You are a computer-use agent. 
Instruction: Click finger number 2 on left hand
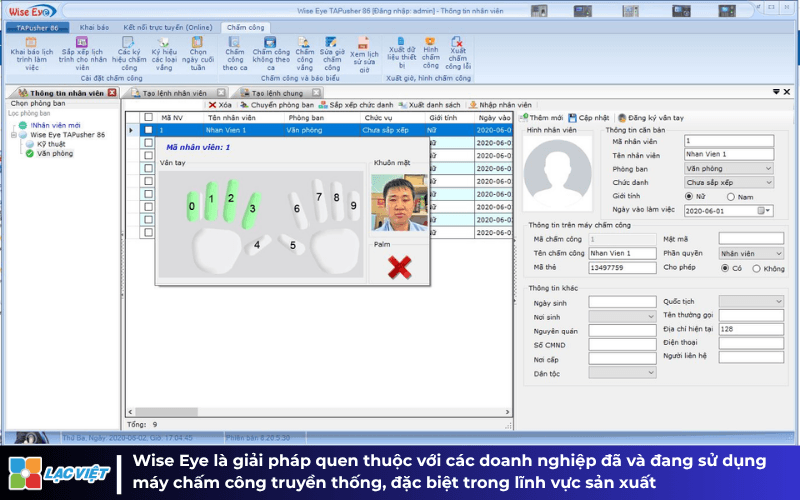tap(231, 199)
